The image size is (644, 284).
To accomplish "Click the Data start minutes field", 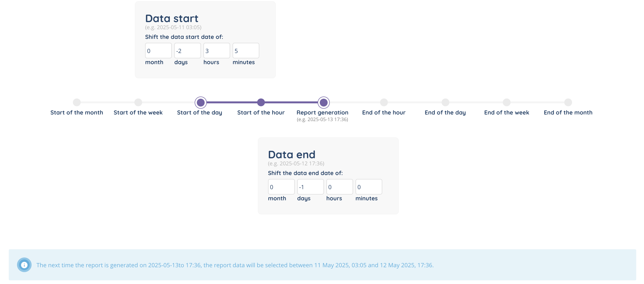I will pos(246,51).
